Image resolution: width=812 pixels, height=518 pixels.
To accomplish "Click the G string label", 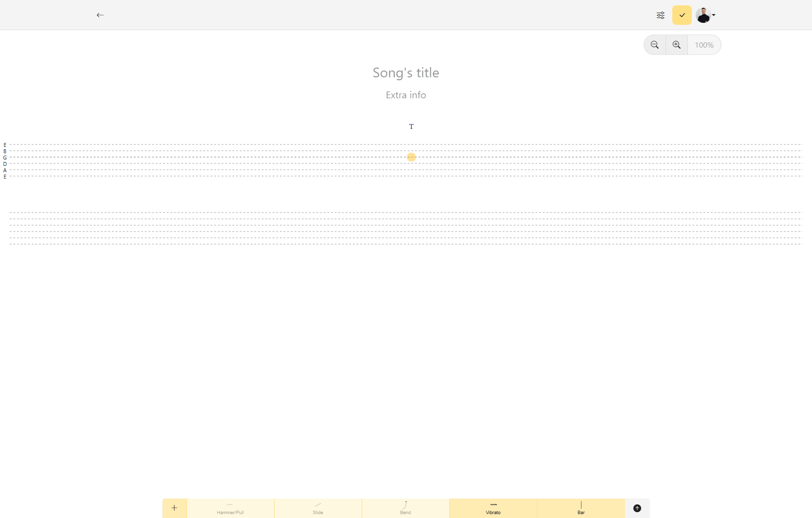I will click(x=5, y=158).
